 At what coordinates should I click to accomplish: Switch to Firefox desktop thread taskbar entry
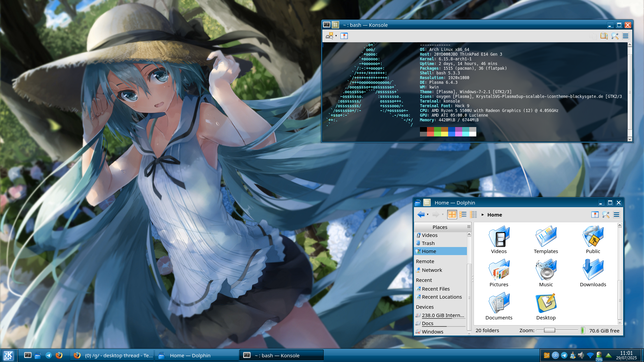pos(112,355)
